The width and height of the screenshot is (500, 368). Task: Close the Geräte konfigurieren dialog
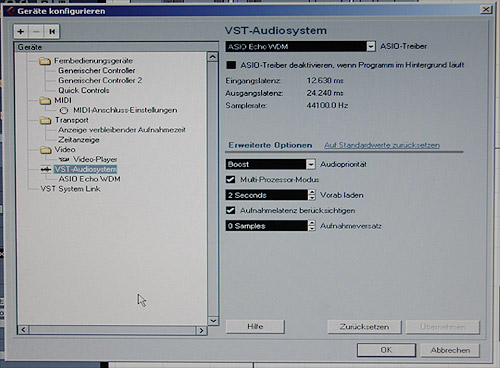486,10
